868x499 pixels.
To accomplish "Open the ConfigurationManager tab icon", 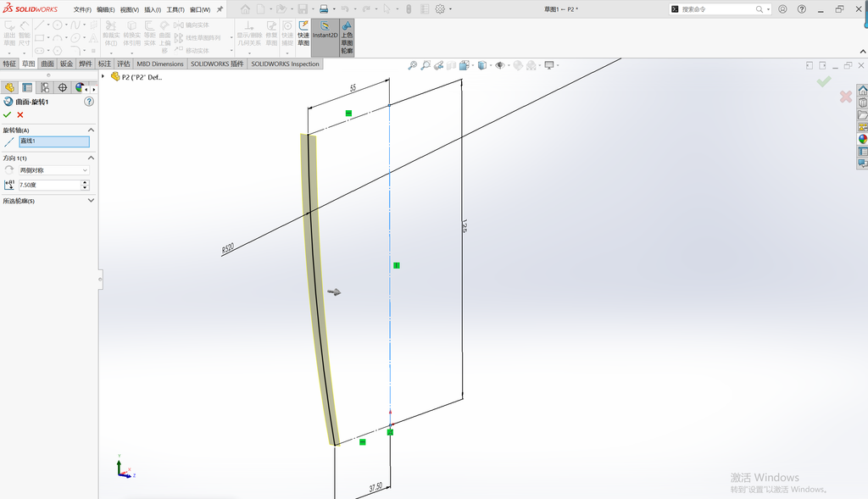I will coord(45,87).
